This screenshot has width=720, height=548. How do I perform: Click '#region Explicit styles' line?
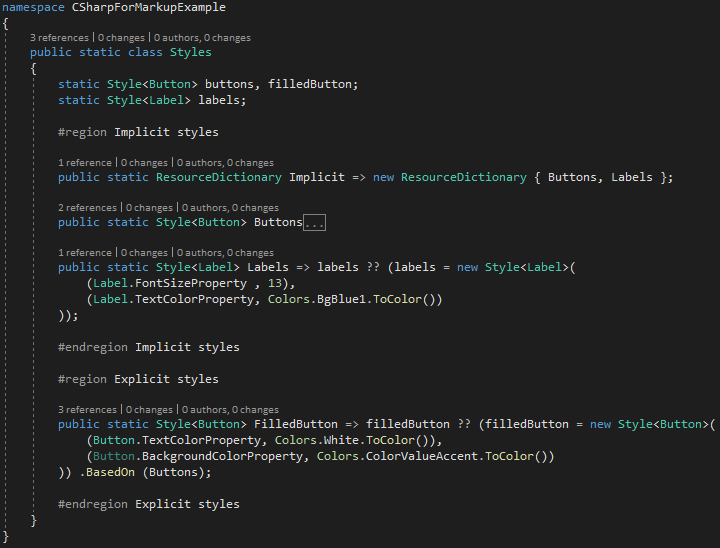tap(138, 379)
